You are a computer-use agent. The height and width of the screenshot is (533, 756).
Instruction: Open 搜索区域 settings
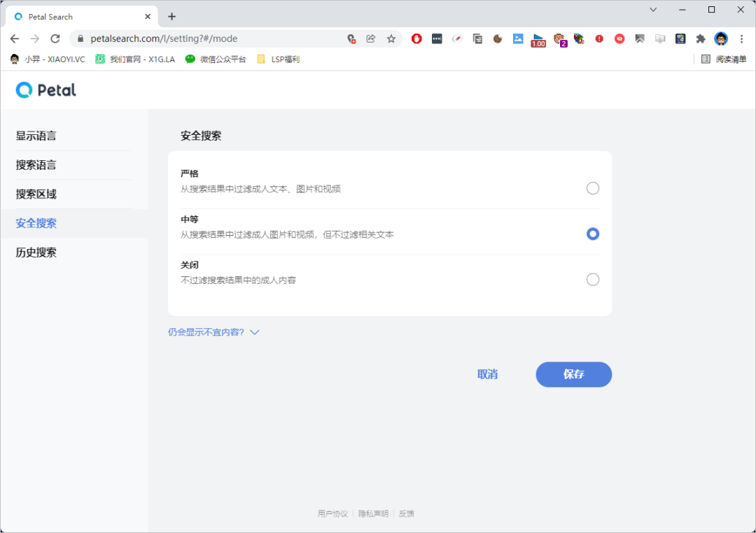36,194
